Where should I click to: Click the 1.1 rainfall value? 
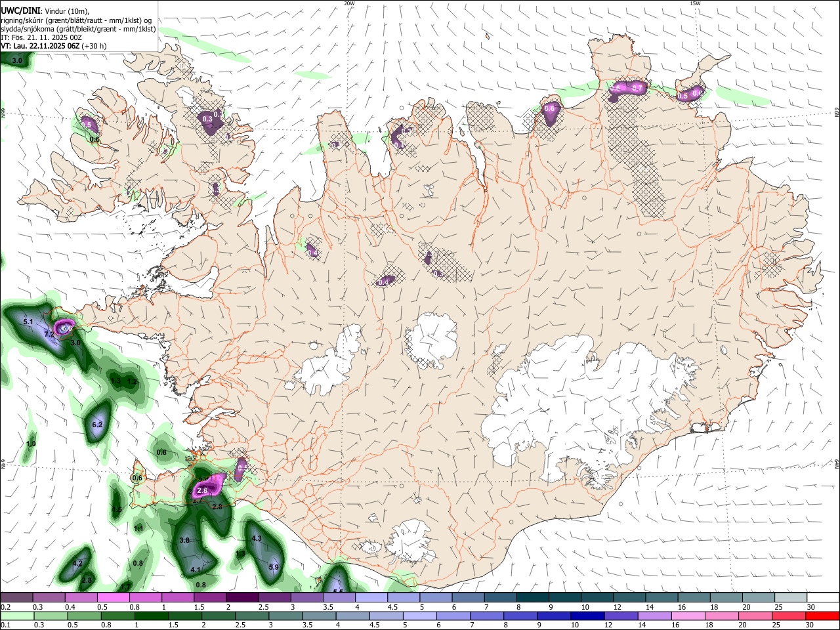tap(138, 528)
